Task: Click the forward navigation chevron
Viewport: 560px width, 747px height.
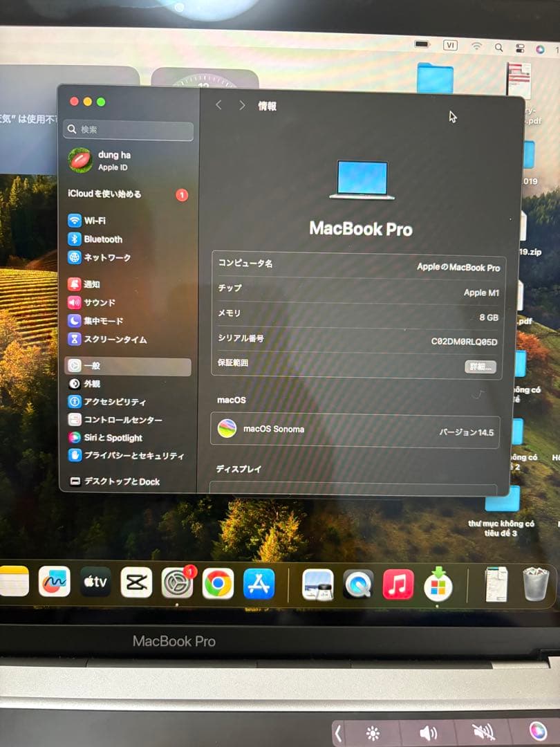Action: tap(240, 104)
